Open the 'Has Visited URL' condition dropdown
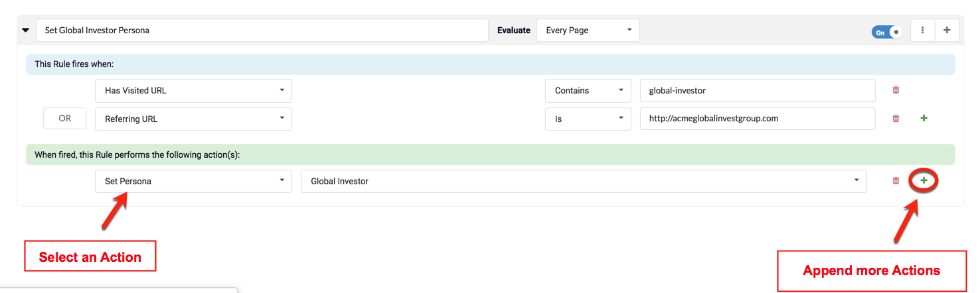Screen dimensions: 980x293 pos(193,91)
